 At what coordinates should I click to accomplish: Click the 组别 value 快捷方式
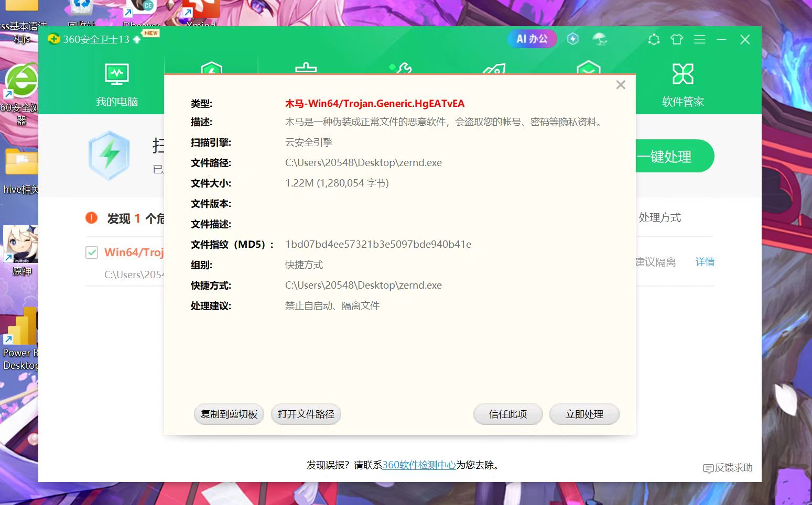pyautogui.click(x=304, y=265)
